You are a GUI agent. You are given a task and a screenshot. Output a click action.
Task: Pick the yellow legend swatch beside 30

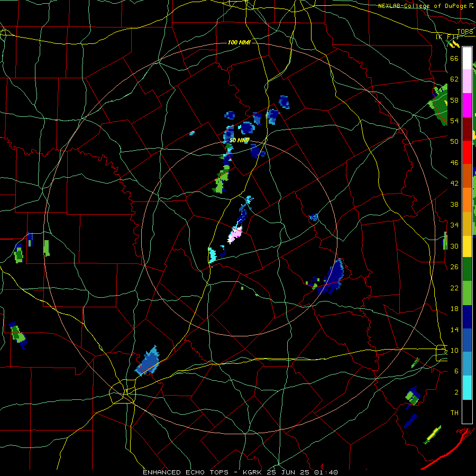point(467,245)
